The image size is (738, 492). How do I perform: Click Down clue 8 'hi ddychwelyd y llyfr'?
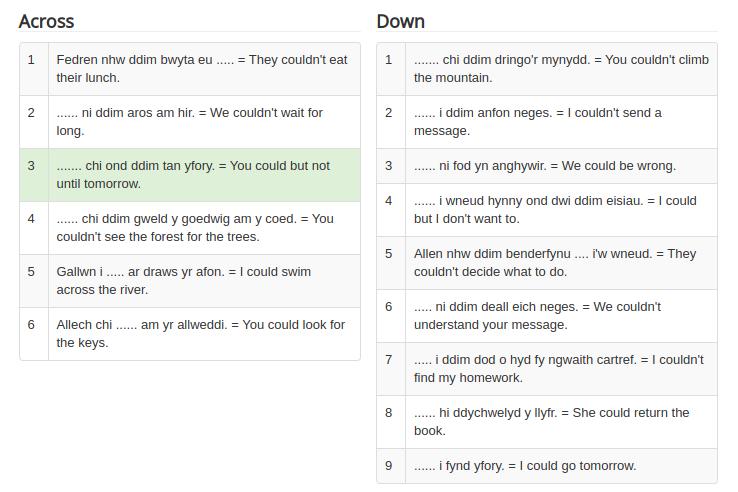547,422
